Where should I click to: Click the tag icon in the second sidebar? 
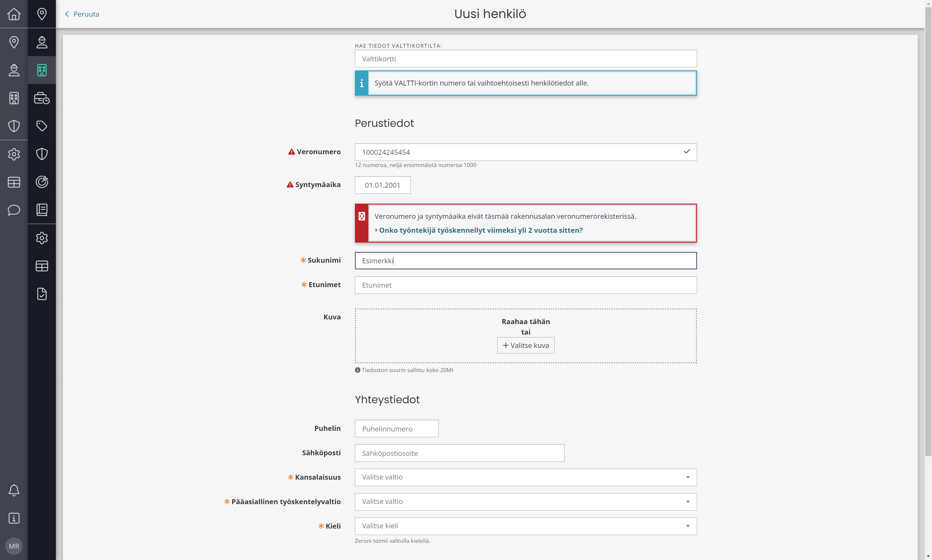[x=42, y=126]
